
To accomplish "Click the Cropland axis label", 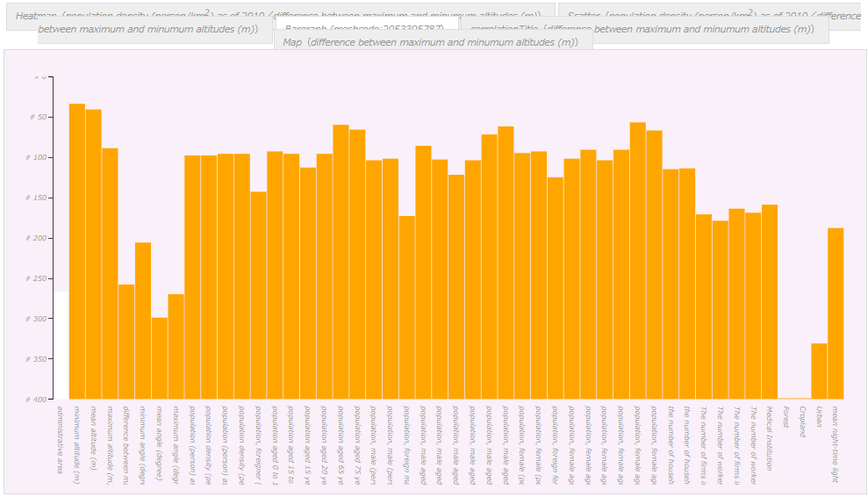I will [x=803, y=421].
